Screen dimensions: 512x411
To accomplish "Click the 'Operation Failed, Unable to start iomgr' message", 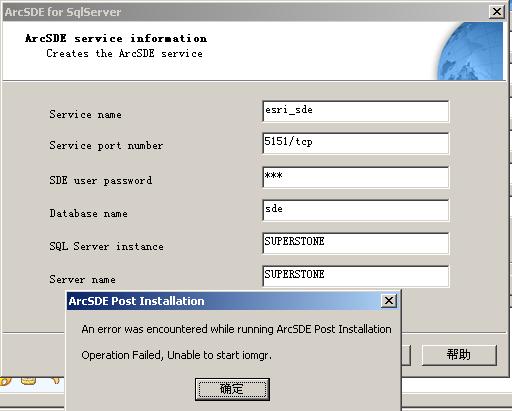I will 177,355.
